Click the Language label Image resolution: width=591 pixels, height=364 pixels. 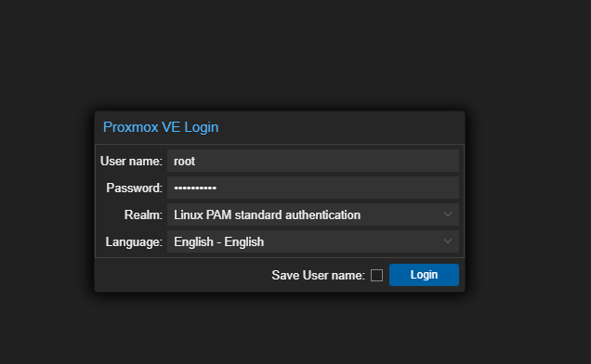[134, 242]
